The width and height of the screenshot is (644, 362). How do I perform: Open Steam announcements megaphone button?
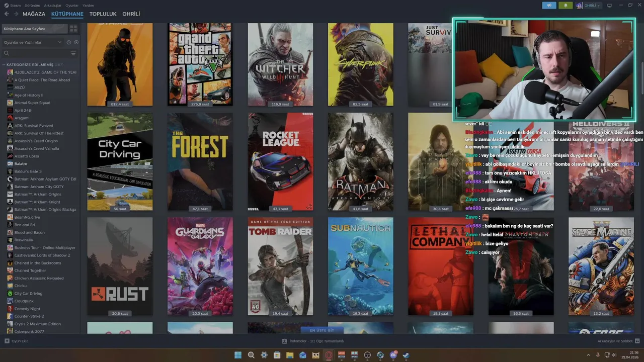pos(549,6)
